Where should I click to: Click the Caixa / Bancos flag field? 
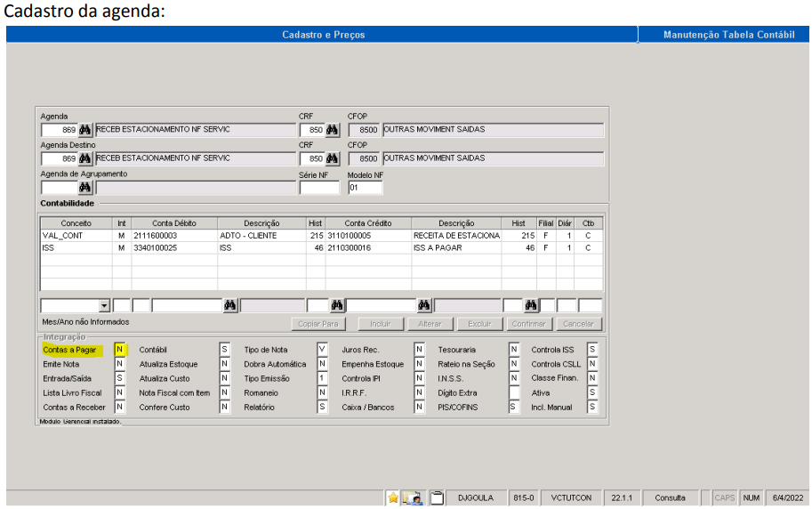[x=420, y=407]
